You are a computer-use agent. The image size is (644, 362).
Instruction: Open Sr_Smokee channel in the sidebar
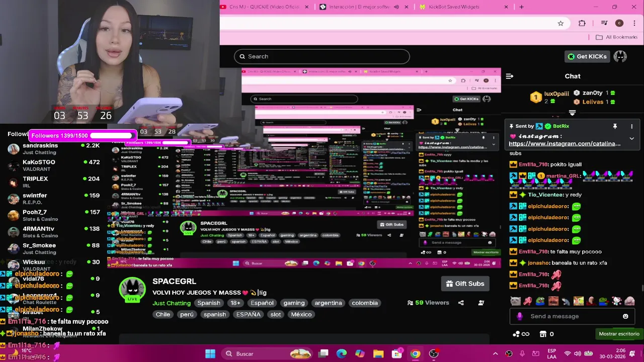coord(54,248)
